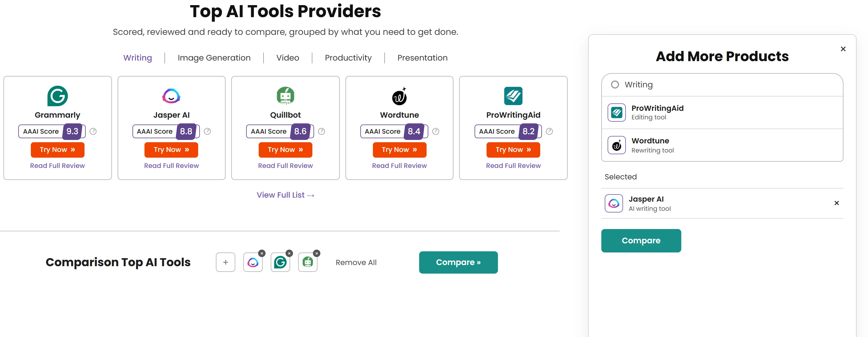Viewport: 868px width, 337px height.
Task: Click Try Now for Quillbot
Action: tap(286, 150)
